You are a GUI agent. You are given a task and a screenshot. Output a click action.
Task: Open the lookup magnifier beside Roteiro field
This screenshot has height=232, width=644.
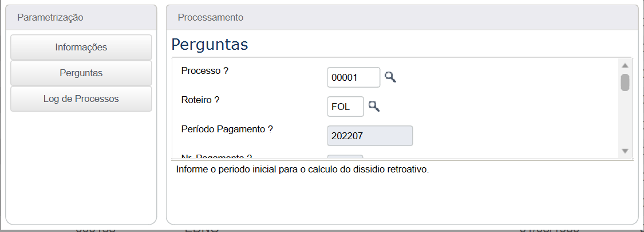[x=374, y=106]
